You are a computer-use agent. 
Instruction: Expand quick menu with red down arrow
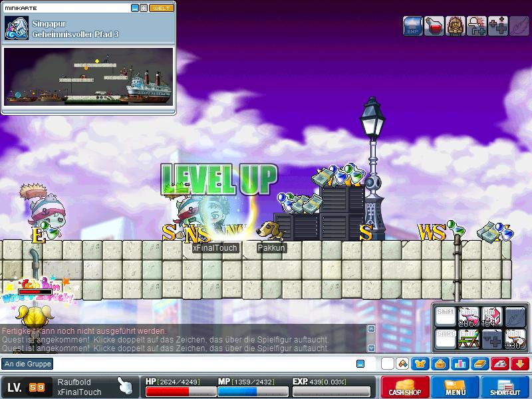(x=520, y=364)
